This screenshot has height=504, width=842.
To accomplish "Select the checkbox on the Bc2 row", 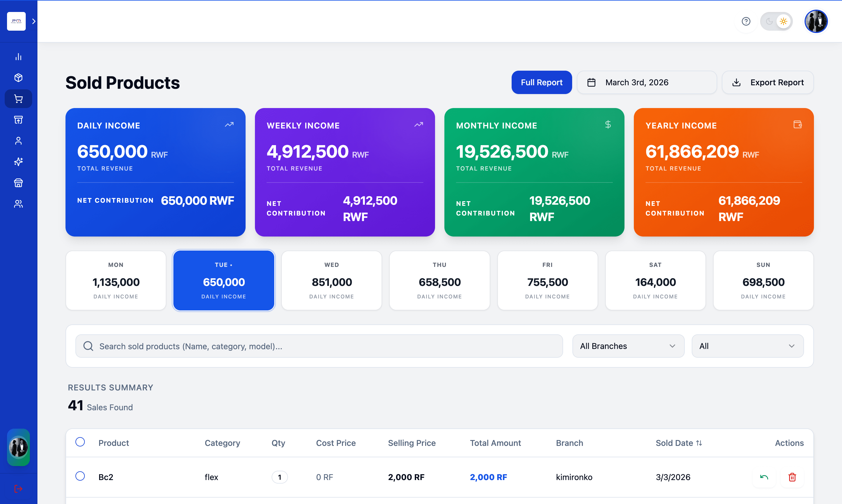I will 80,476.
